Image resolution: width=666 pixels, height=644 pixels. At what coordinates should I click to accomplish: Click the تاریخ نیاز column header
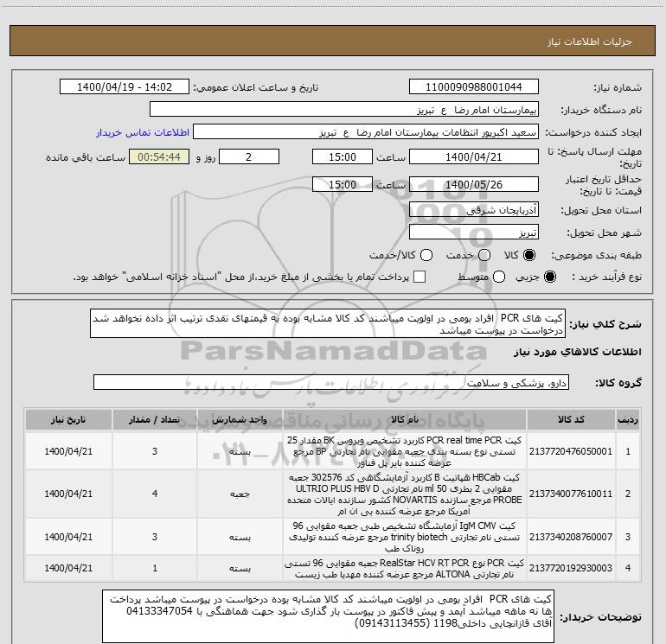pyautogui.click(x=68, y=420)
